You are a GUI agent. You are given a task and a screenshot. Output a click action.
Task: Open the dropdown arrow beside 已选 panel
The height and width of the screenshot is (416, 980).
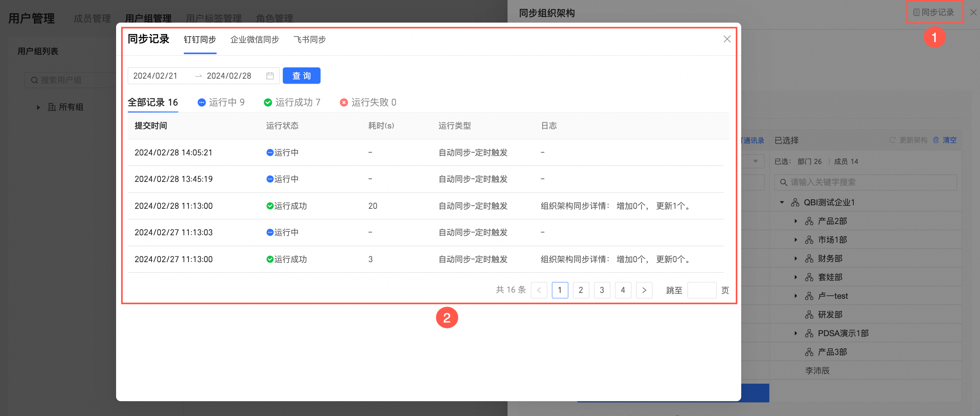(x=755, y=161)
